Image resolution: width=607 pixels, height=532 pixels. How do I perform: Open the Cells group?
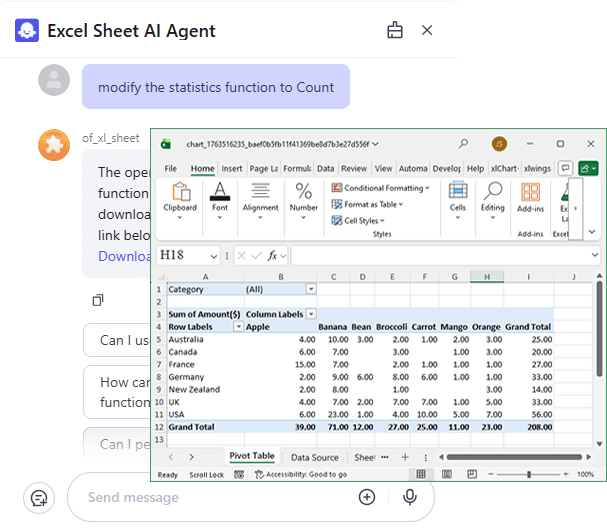click(x=458, y=201)
